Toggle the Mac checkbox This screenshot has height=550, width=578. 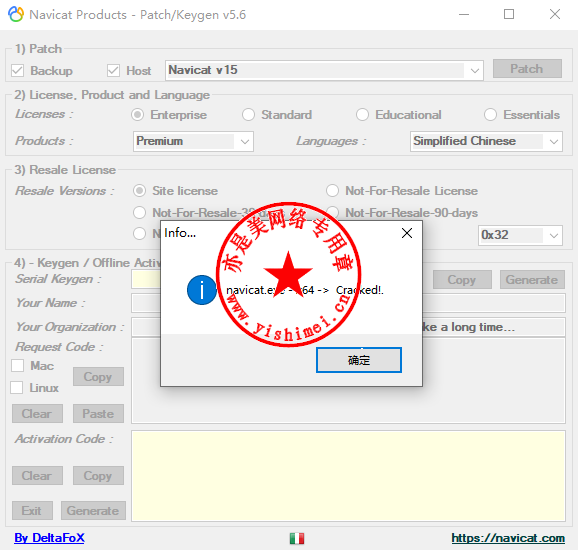tap(18, 366)
